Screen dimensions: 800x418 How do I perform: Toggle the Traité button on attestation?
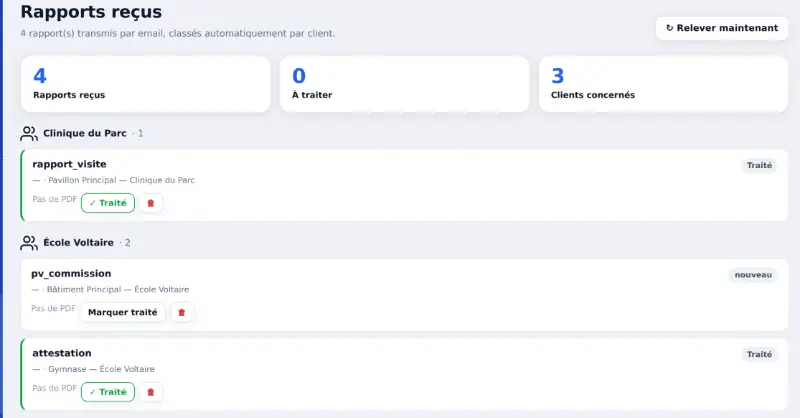108,392
